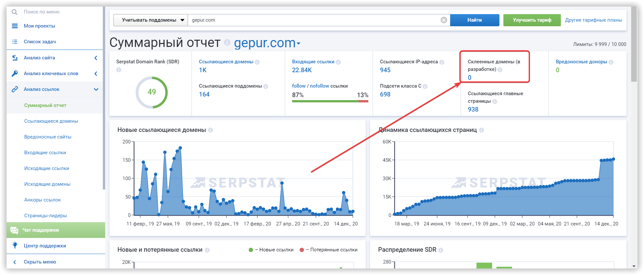Screen dimensions: 644x275
Task: Click the 1K referring domains value
Action: pyautogui.click(x=203, y=70)
